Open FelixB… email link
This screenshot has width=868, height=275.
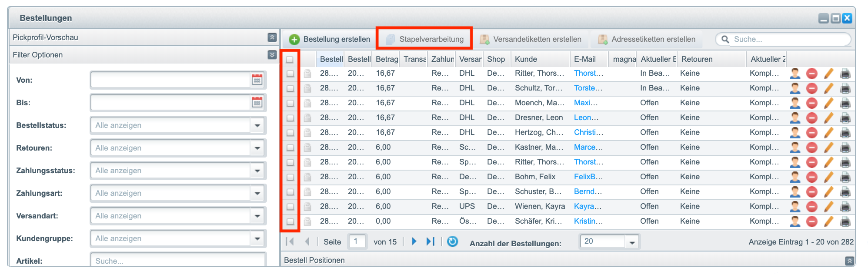pyautogui.click(x=588, y=177)
